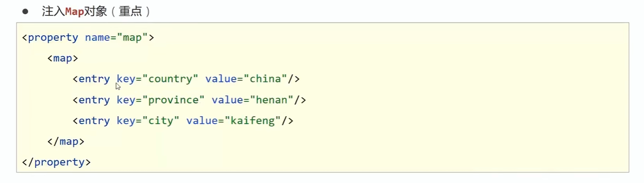Click value="kaifeng" text
Screen dimensions: 644x183
point(234,121)
